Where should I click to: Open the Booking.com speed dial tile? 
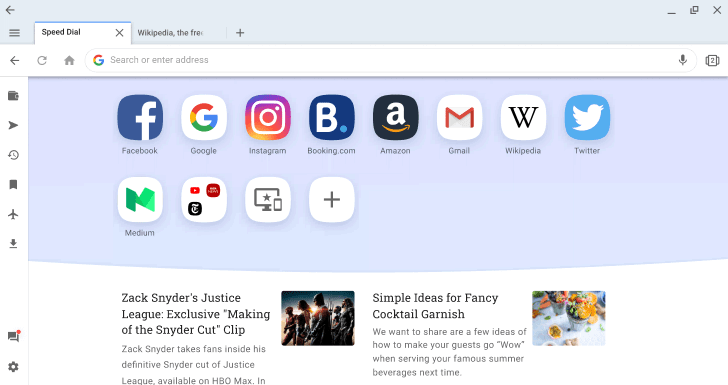pyautogui.click(x=332, y=117)
